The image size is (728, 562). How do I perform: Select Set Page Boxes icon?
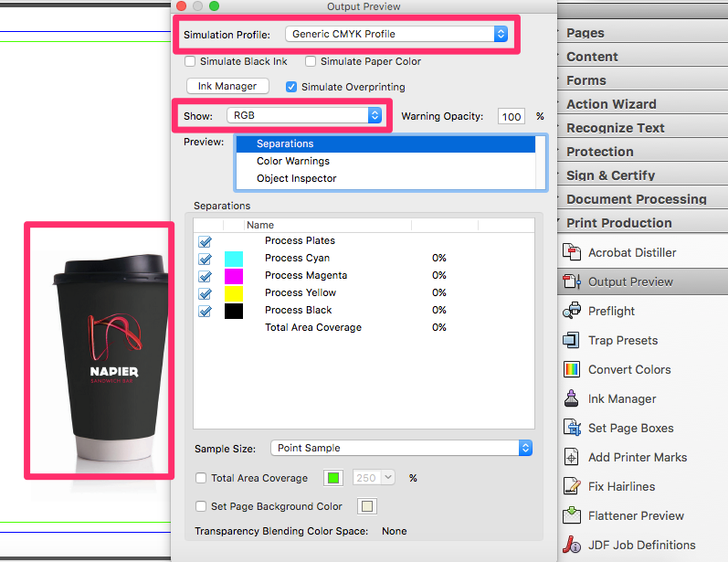pyautogui.click(x=573, y=429)
